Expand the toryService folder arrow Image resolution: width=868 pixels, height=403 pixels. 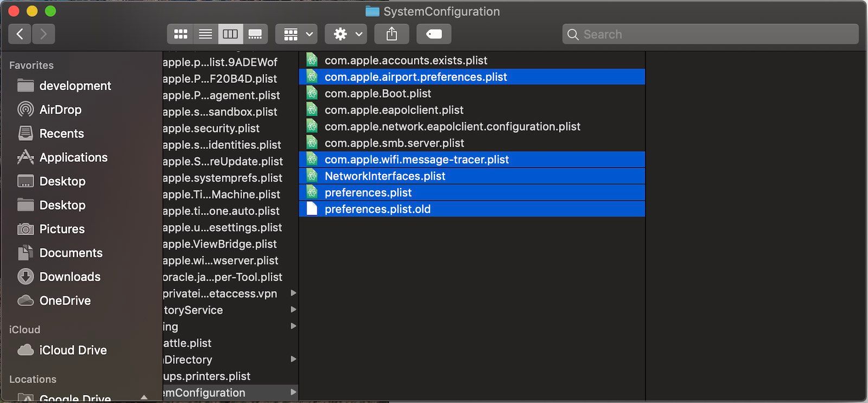pos(293,310)
